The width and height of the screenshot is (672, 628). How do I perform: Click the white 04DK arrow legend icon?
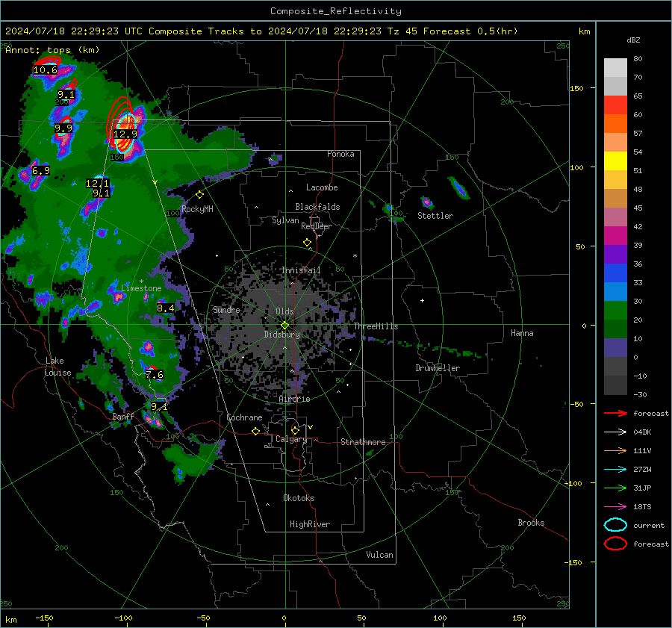[615, 432]
